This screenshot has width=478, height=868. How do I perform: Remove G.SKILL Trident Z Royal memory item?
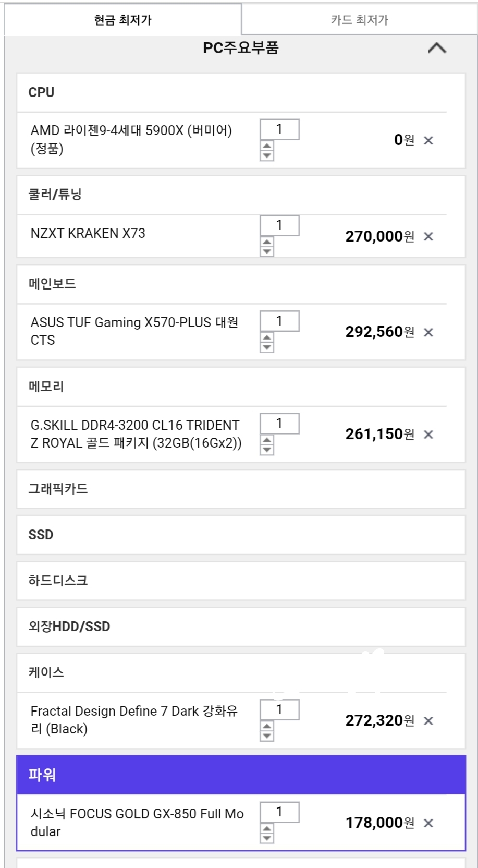428,435
